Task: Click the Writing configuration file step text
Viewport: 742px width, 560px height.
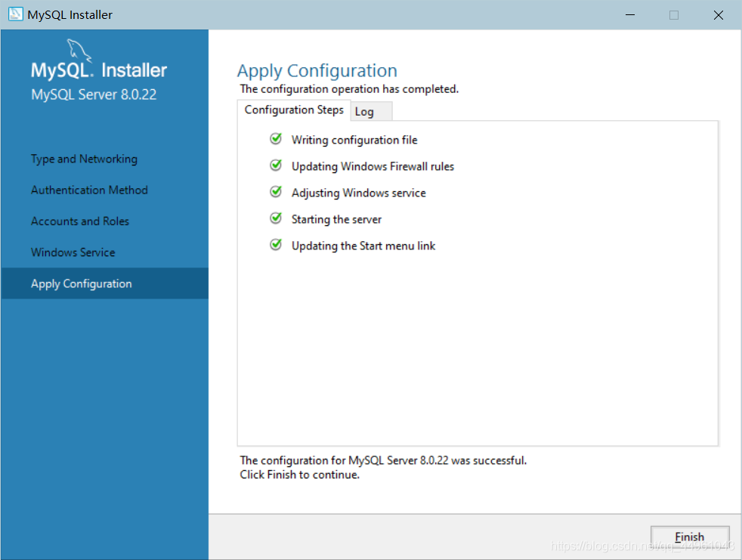Action: (354, 140)
